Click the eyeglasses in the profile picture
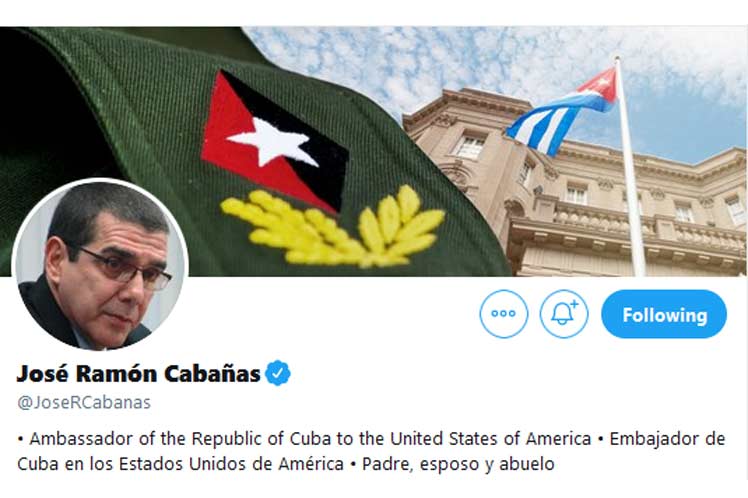Screen dimensions: 748x498 tap(125, 269)
